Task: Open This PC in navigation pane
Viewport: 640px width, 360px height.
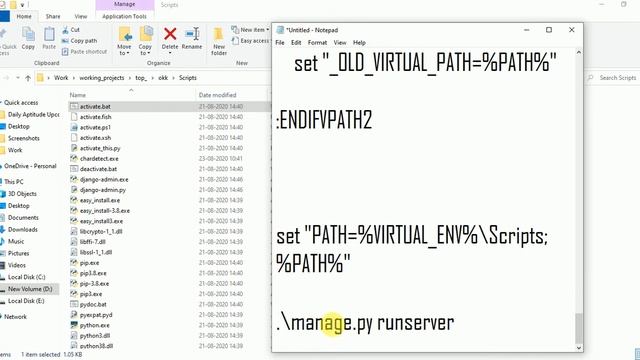Action: click(13, 182)
